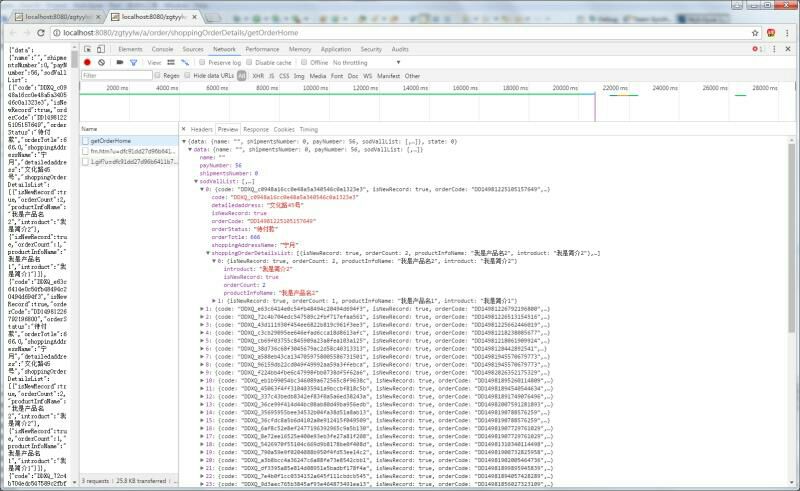Bookmark this page with the star
This screenshot has width=800, height=491.
753,32
